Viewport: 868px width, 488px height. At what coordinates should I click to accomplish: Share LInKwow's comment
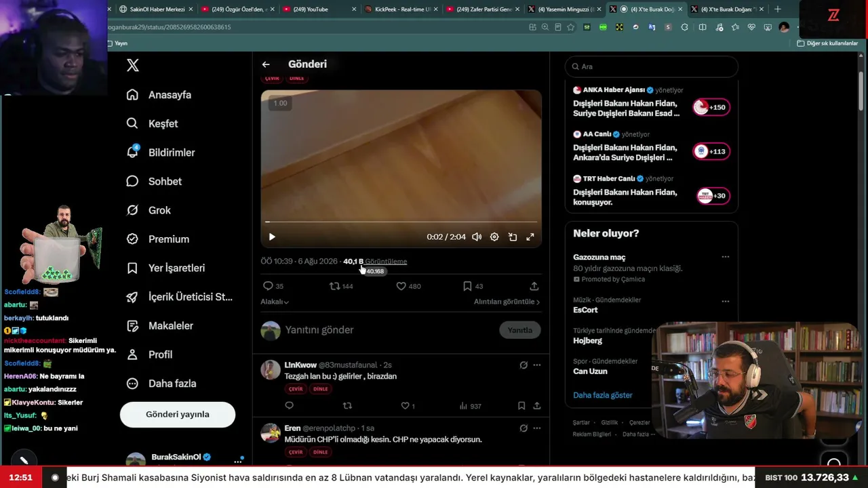tap(537, 405)
